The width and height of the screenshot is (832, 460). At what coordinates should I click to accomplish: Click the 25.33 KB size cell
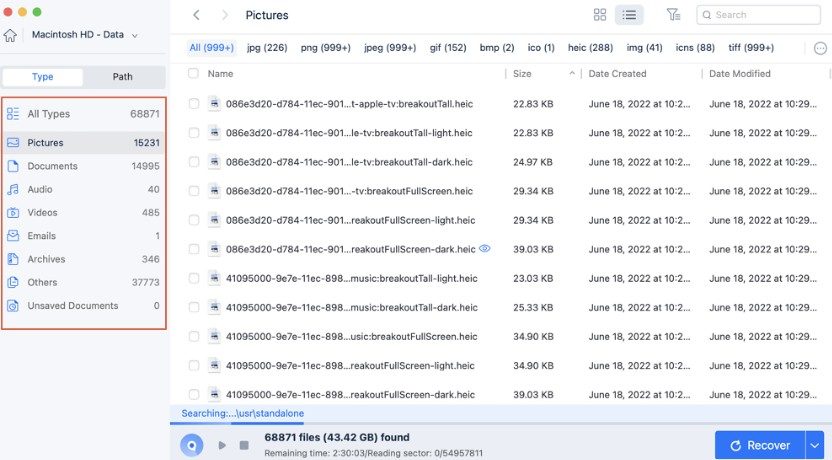pos(533,308)
